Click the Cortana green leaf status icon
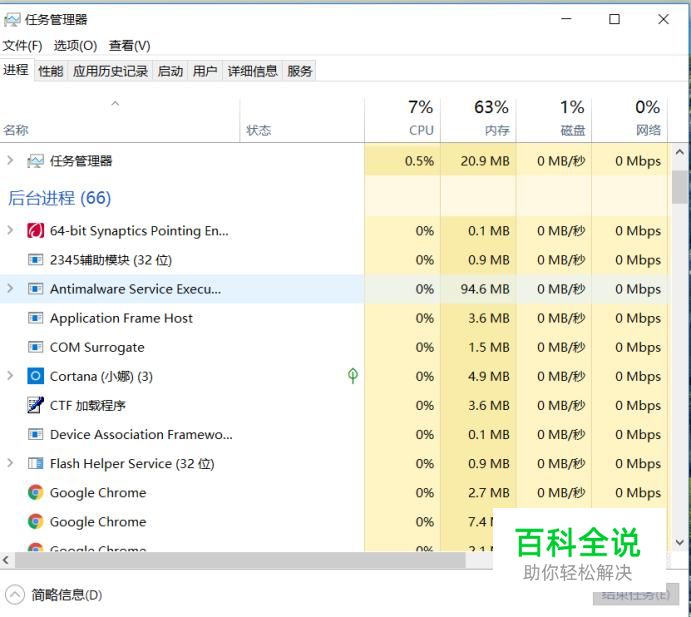The width and height of the screenshot is (691, 617). point(353,375)
